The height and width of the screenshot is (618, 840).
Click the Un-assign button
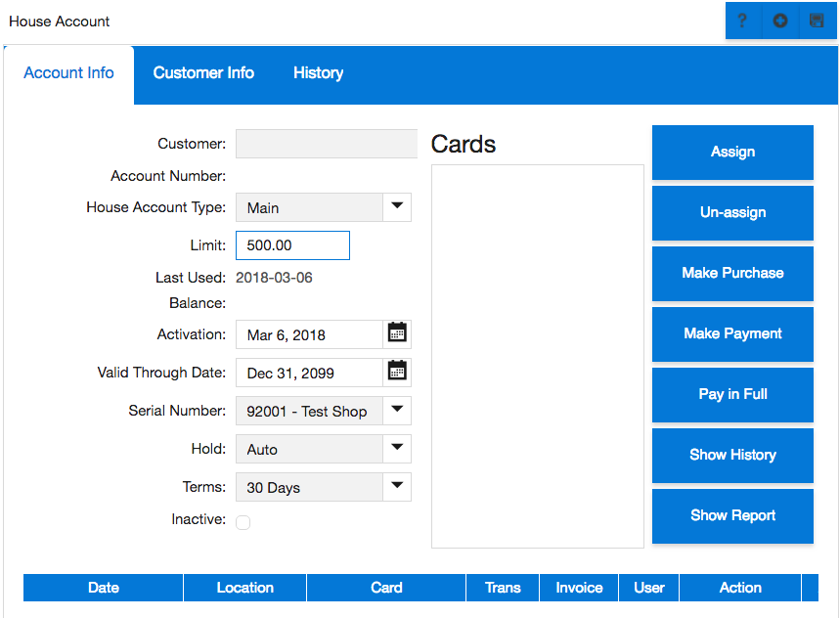click(x=732, y=212)
